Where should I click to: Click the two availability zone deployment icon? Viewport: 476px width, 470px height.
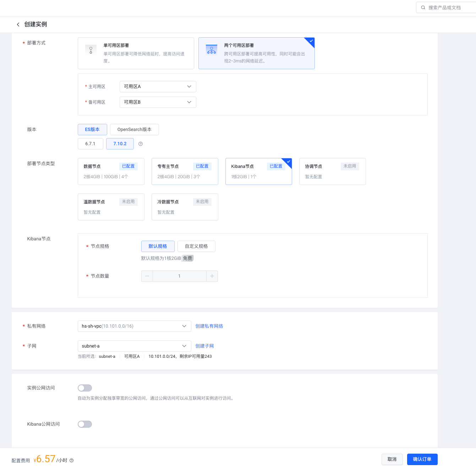click(x=212, y=50)
